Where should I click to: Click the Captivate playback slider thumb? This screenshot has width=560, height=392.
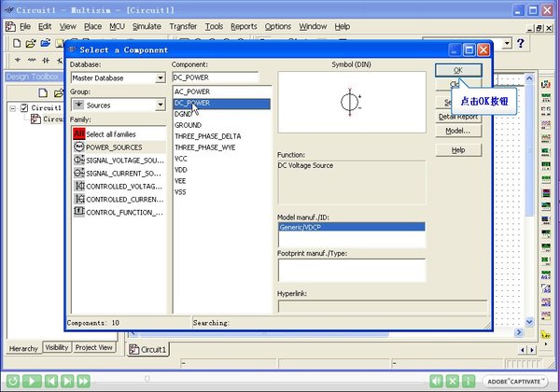[x=147, y=378]
